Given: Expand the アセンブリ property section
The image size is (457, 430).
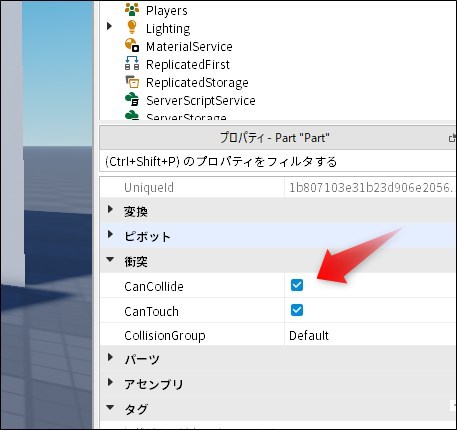Looking at the screenshot, I should click(110, 382).
